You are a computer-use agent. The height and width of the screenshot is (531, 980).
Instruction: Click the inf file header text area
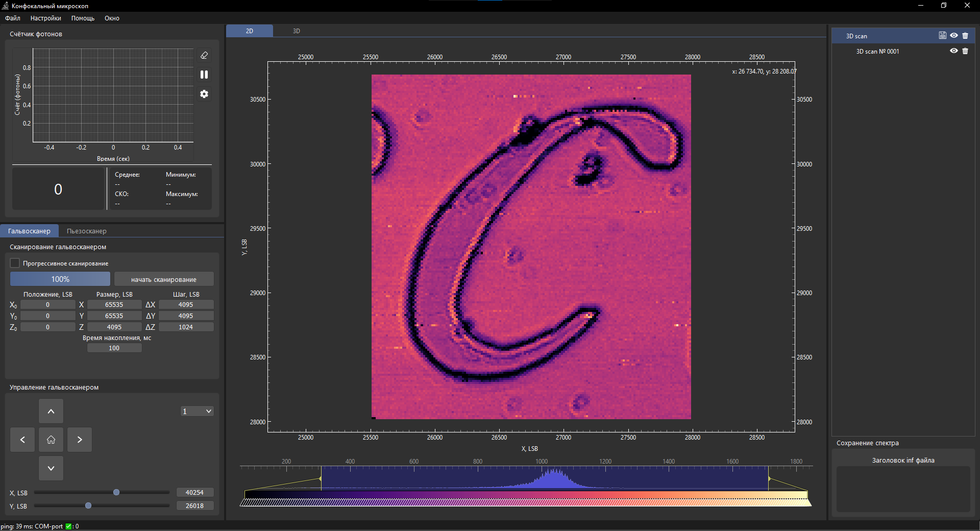(x=903, y=489)
